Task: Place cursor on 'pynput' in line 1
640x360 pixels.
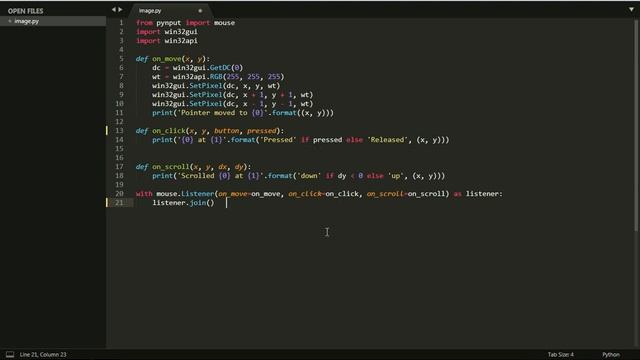Action: (169, 23)
